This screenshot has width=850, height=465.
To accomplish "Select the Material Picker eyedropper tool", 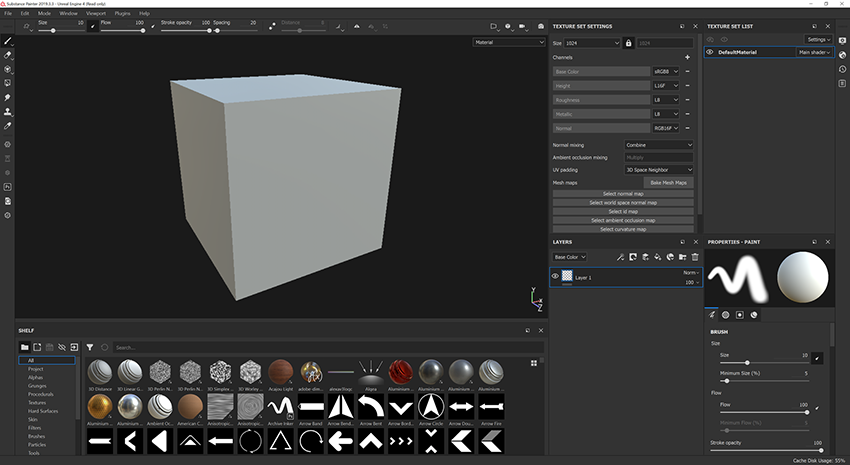I will pyautogui.click(x=8, y=127).
